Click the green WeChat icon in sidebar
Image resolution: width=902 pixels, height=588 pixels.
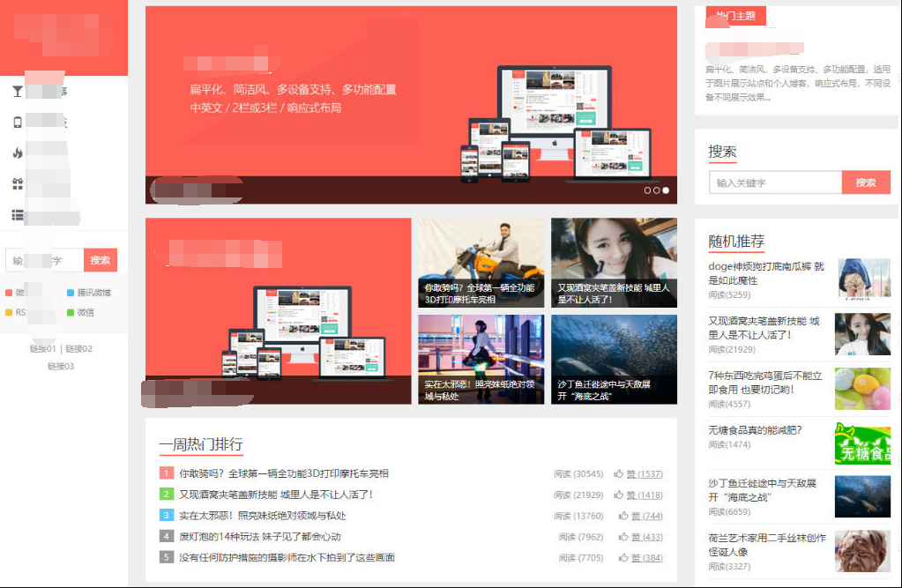coord(72,312)
